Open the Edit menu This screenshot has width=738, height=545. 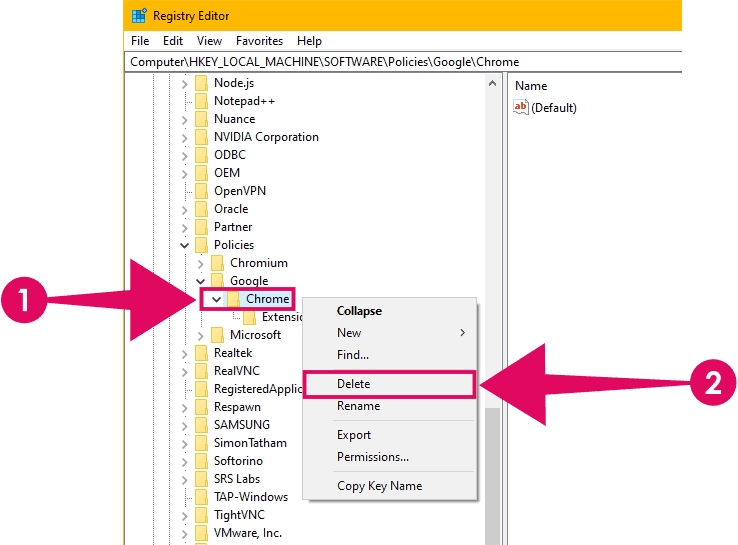tap(173, 41)
